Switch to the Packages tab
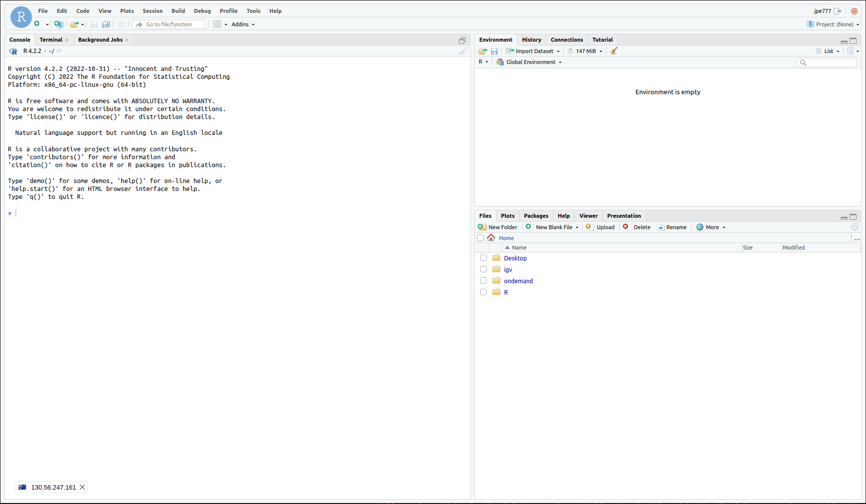This screenshot has height=504, width=866. [536, 216]
